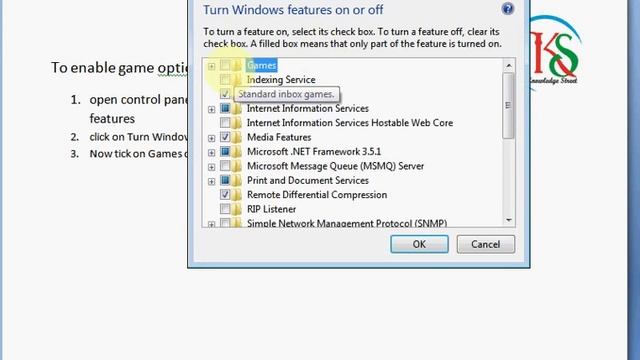
Task: Expand the Media Features node
Action: (211, 138)
